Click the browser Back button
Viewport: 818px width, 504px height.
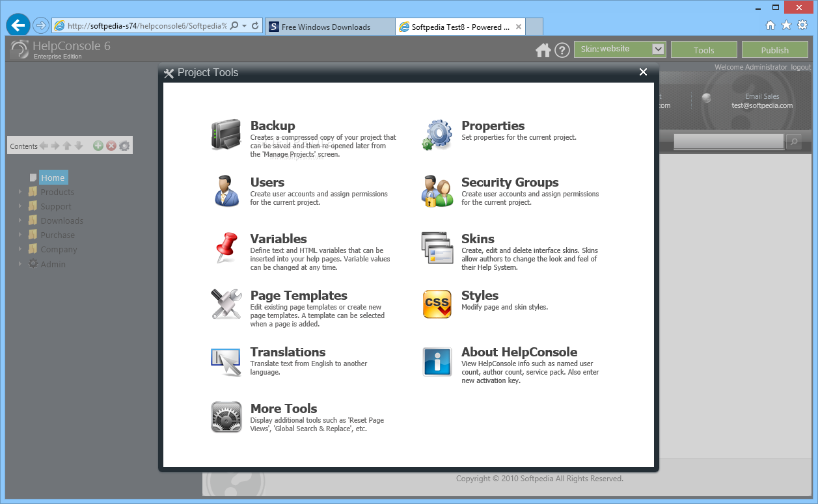tap(18, 25)
